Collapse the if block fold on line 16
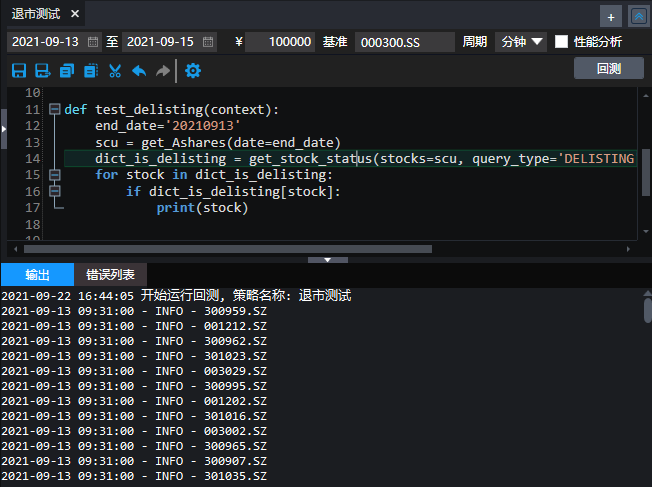 [54, 191]
